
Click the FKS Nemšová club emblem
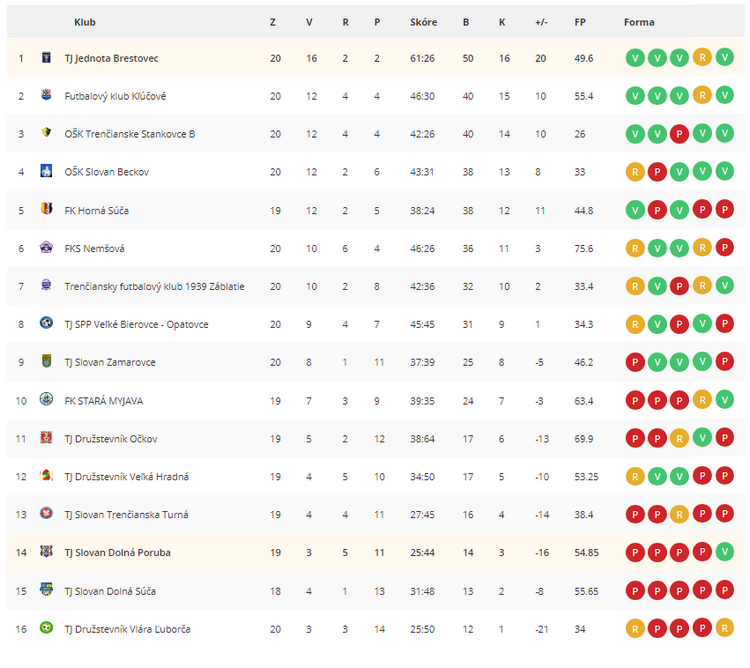click(x=46, y=247)
